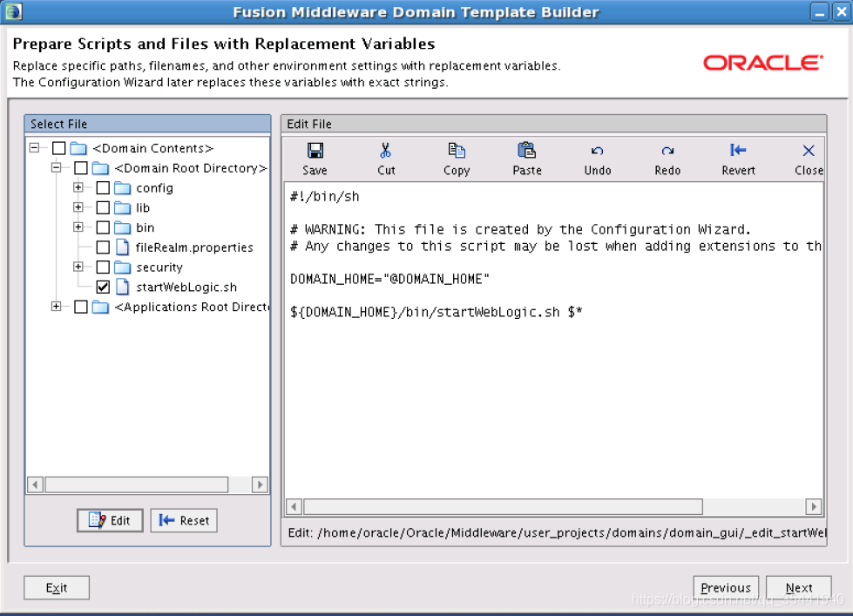Exit the Template Builder wizard

point(57,588)
